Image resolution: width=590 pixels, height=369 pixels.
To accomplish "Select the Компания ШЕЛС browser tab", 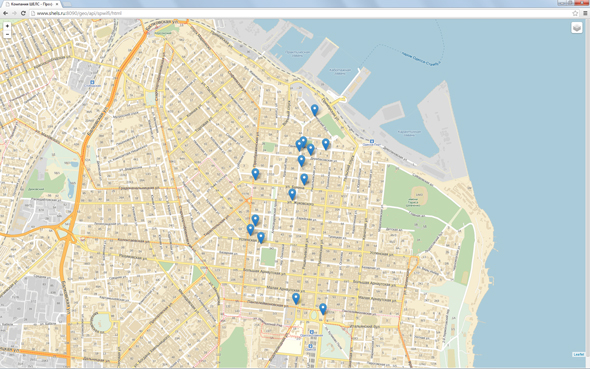I will click(31, 4).
